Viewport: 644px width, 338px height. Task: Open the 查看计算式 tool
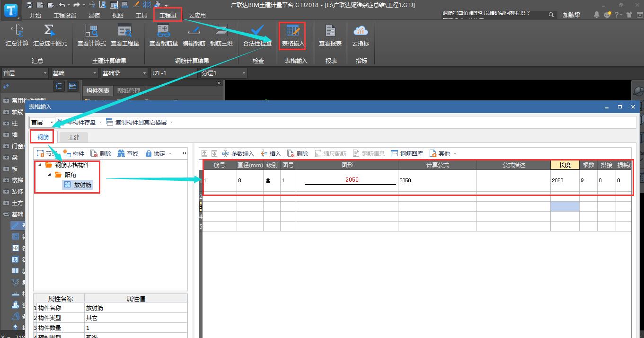[x=92, y=36]
